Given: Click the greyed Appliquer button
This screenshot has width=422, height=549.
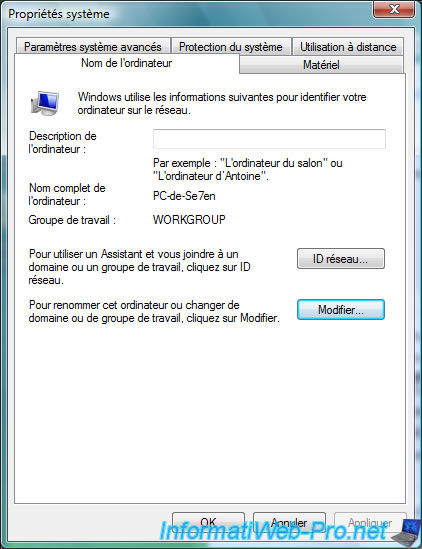Looking at the screenshot, I should click(370, 523).
